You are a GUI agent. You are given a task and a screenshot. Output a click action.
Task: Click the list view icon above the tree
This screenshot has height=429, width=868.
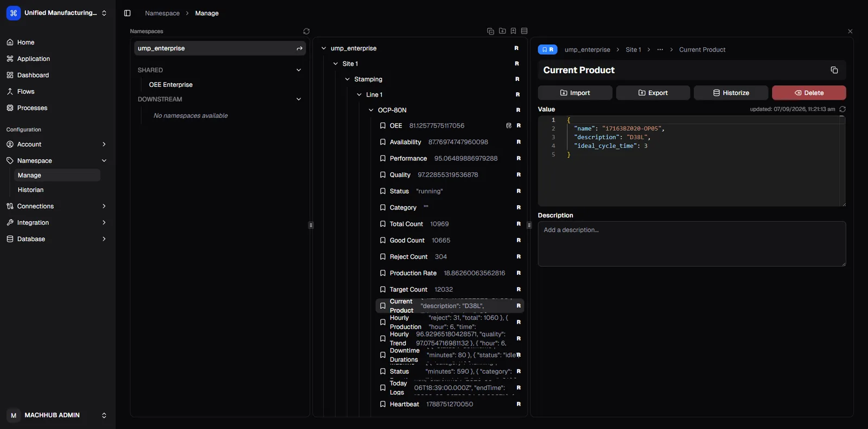pos(524,31)
